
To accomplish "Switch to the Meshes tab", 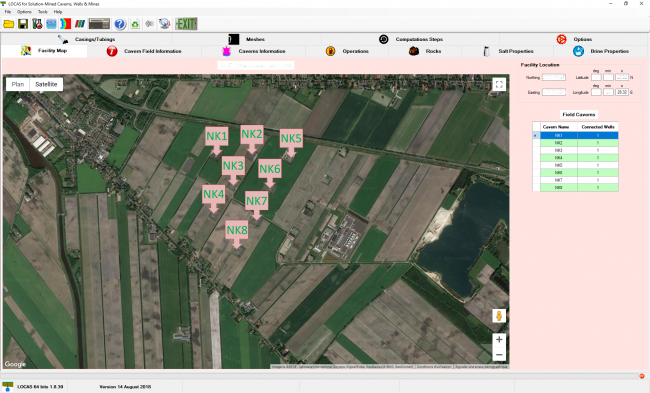I will 246,39.
